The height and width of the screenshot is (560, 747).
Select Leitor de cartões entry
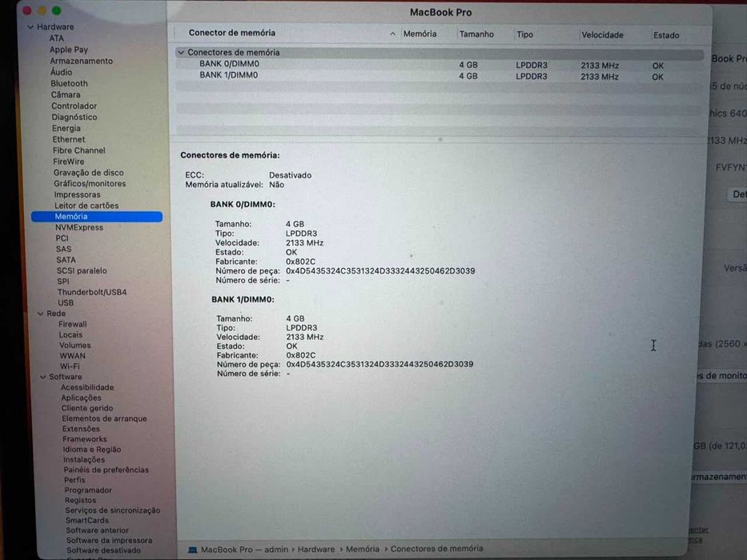[x=86, y=206]
